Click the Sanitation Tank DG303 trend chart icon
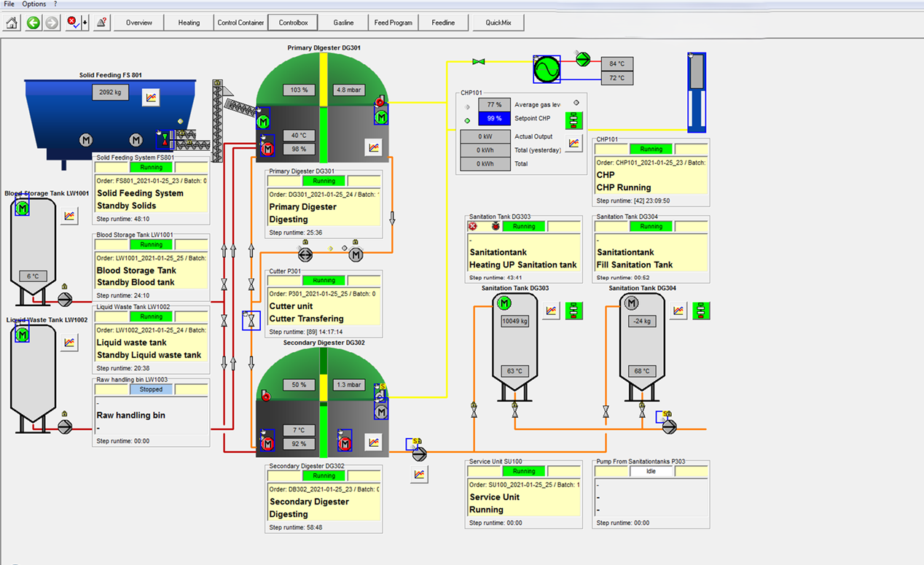The height and width of the screenshot is (565, 924). coord(552,311)
